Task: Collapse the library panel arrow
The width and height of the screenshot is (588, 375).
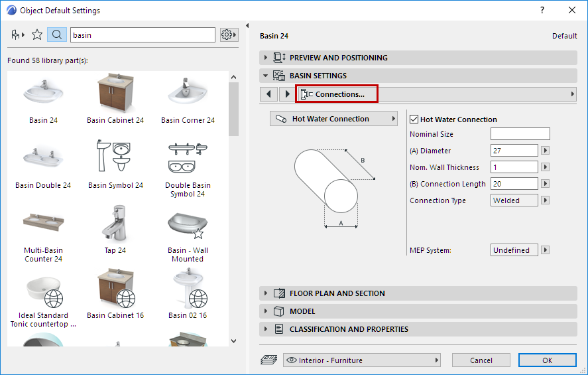Action: 247,25
